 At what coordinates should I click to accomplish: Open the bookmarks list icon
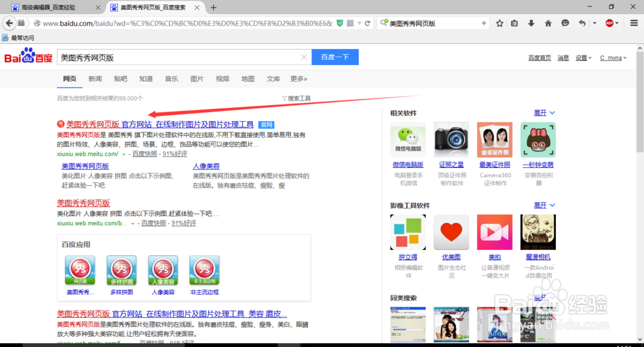[514, 23]
